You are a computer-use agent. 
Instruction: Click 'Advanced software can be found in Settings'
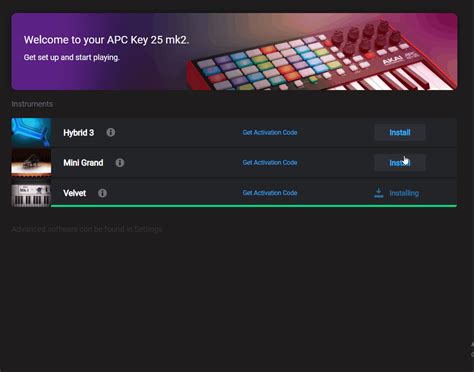(87, 229)
